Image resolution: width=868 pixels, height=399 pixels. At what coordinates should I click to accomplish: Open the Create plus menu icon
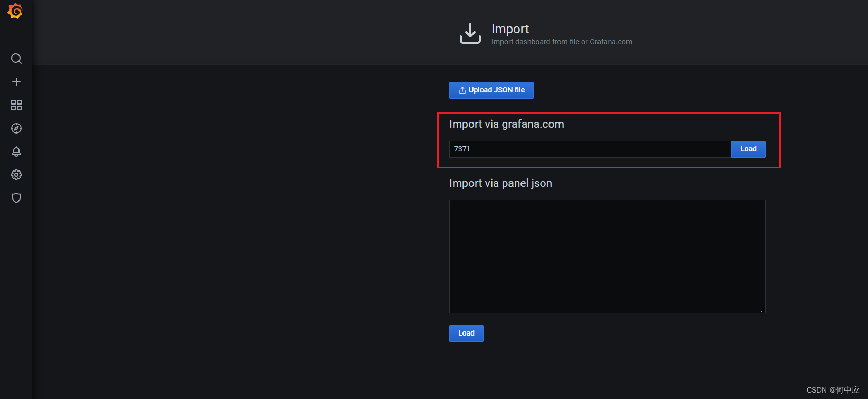click(x=16, y=82)
